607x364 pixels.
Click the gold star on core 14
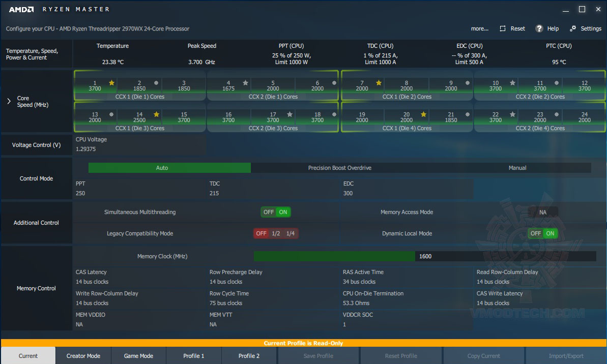pos(156,114)
